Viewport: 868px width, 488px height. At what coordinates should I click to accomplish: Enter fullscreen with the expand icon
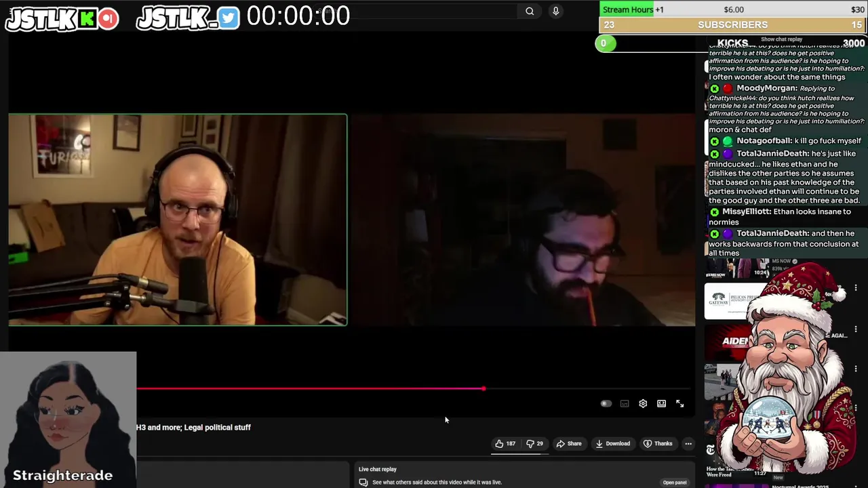tap(679, 403)
